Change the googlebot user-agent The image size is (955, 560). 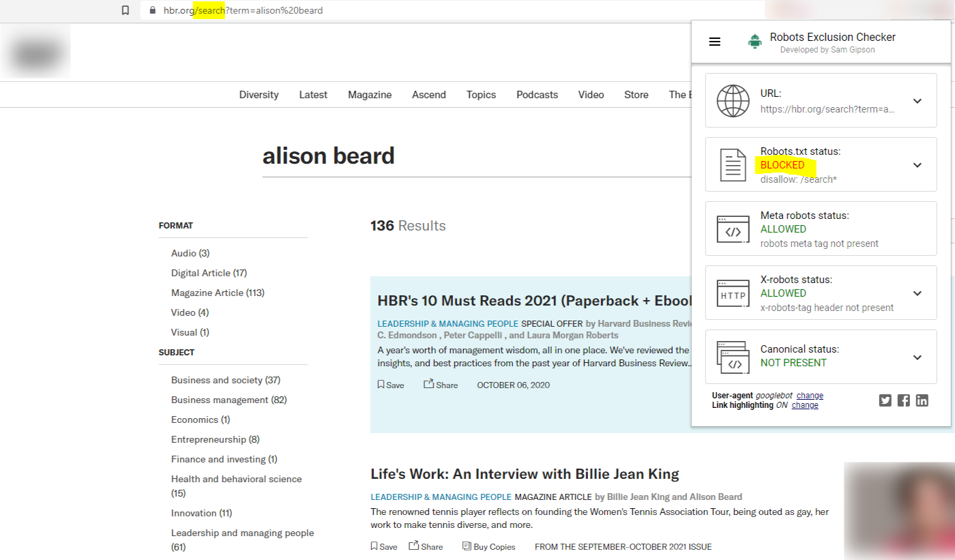810,395
